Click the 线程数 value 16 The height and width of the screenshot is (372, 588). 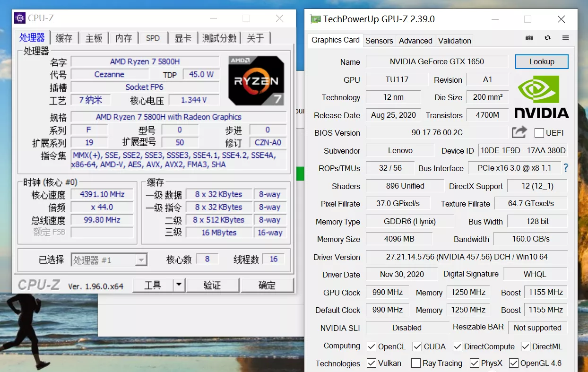point(273,259)
